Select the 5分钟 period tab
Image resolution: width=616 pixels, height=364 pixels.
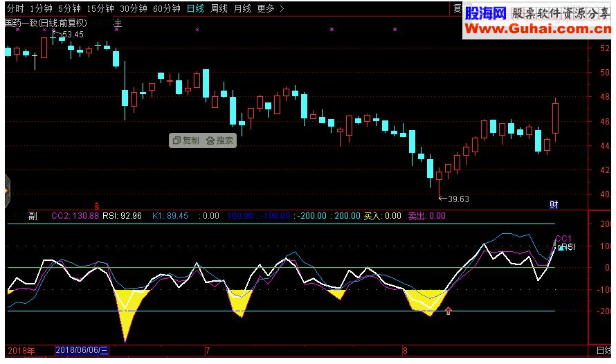click(x=69, y=8)
